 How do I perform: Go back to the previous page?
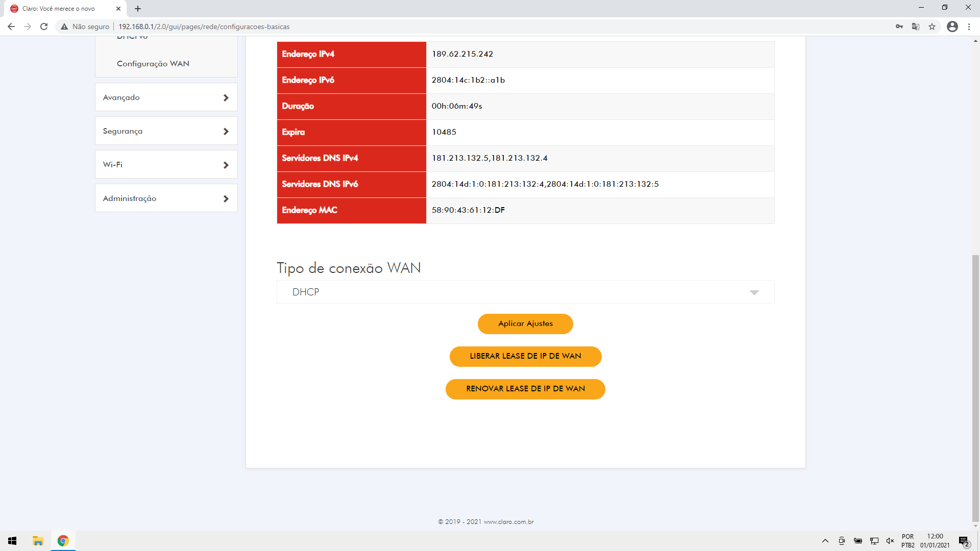pos(11,27)
